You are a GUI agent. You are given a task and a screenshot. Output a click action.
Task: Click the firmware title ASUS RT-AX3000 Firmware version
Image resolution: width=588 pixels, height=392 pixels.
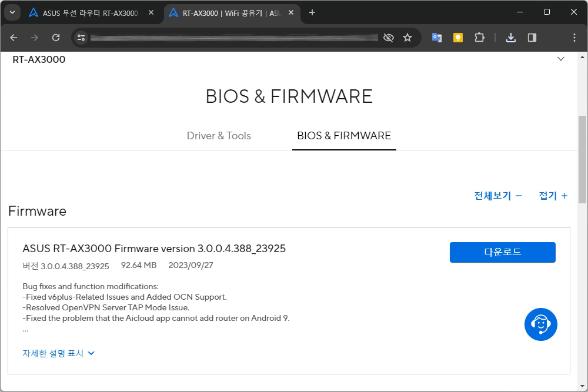pyautogui.click(x=154, y=249)
